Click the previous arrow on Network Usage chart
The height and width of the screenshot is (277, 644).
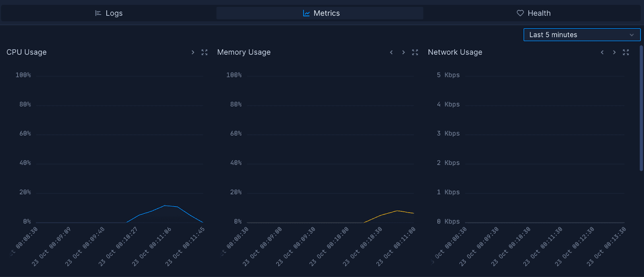602,52
